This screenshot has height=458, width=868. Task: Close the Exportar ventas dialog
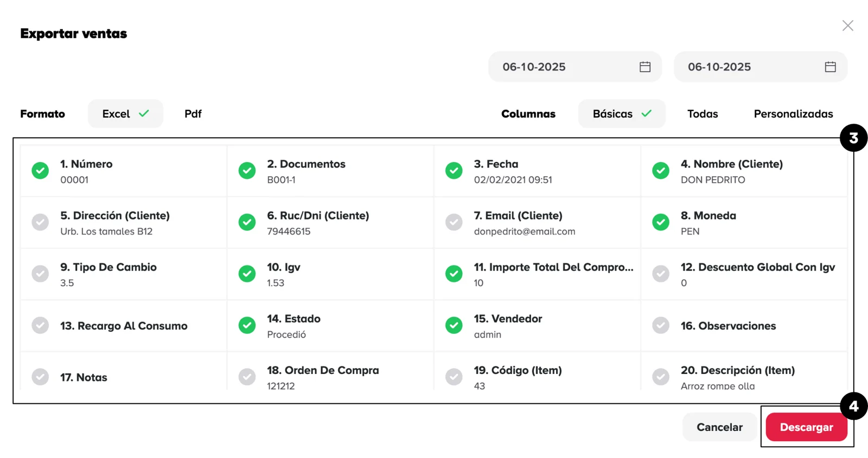click(x=847, y=25)
